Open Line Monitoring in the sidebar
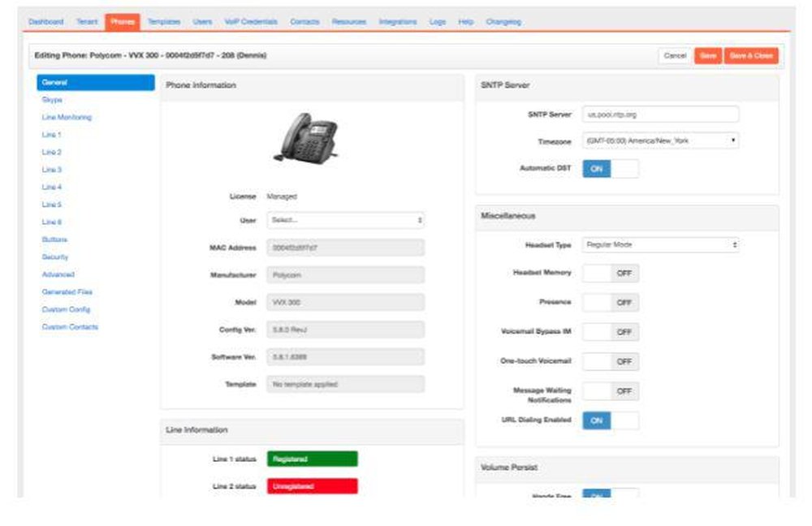The image size is (812, 526). (67, 118)
